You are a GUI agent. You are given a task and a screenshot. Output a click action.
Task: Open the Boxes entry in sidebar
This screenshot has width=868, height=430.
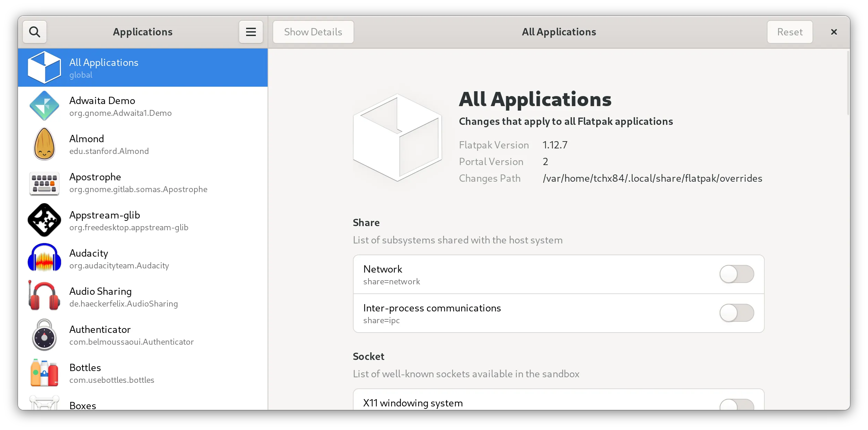[x=83, y=405]
